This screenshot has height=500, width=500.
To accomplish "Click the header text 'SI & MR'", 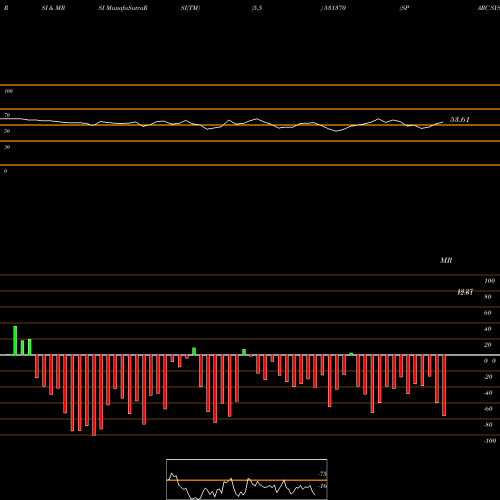I will pyautogui.click(x=53, y=8).
